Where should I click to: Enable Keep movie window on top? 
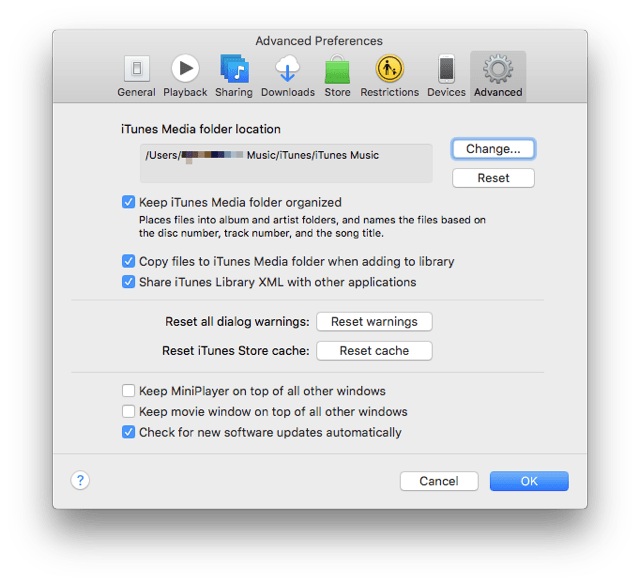(x=129, y=411)
